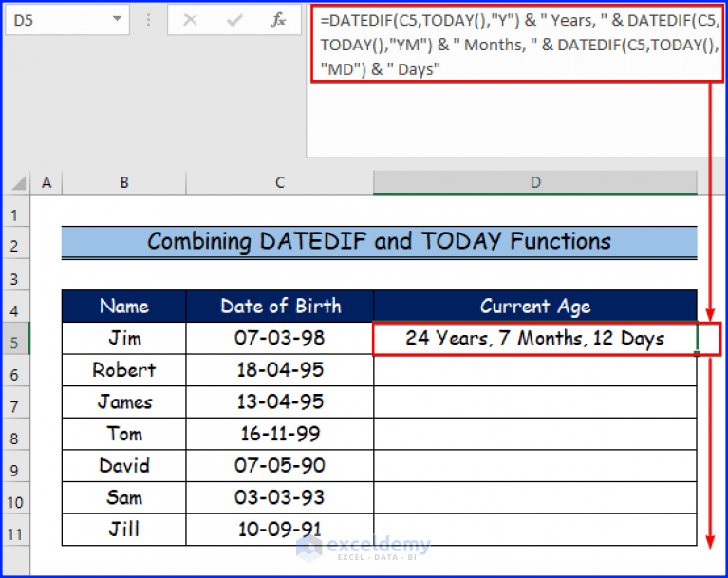Click empty Current Age cell for Robert
728x578 pixels.
[x=535, y=370]
